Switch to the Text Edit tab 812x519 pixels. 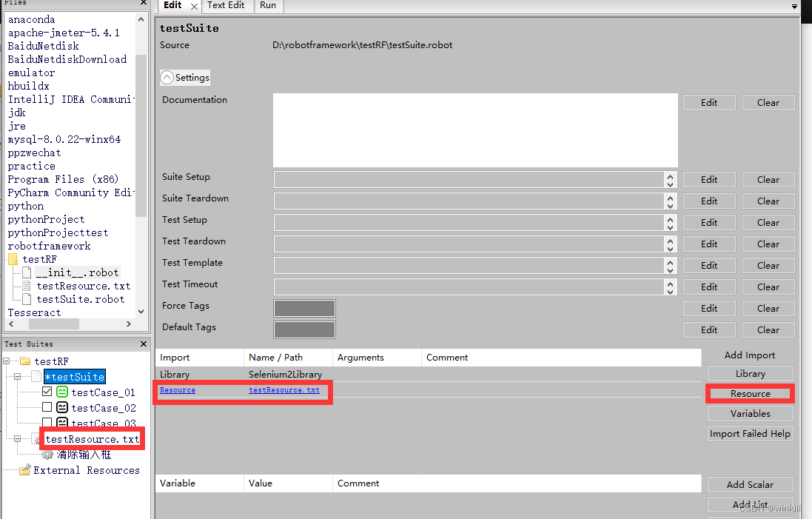click(x=226, y=5)
